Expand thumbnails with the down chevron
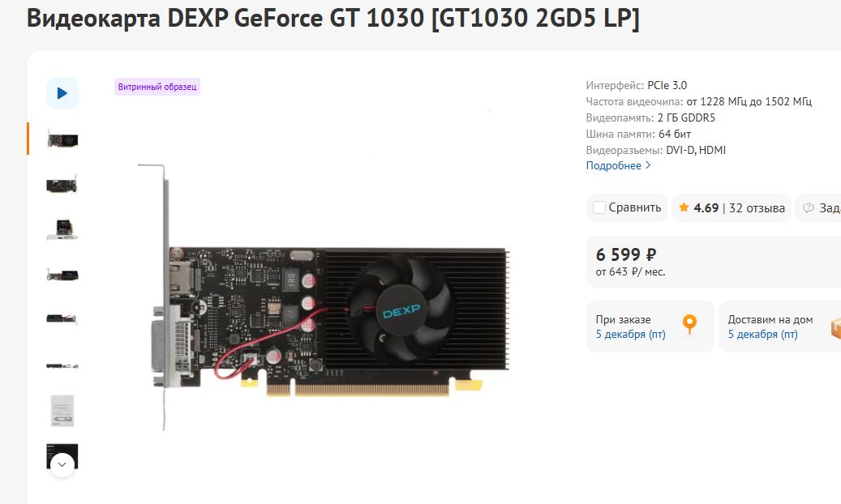 [x=62, y=464]
